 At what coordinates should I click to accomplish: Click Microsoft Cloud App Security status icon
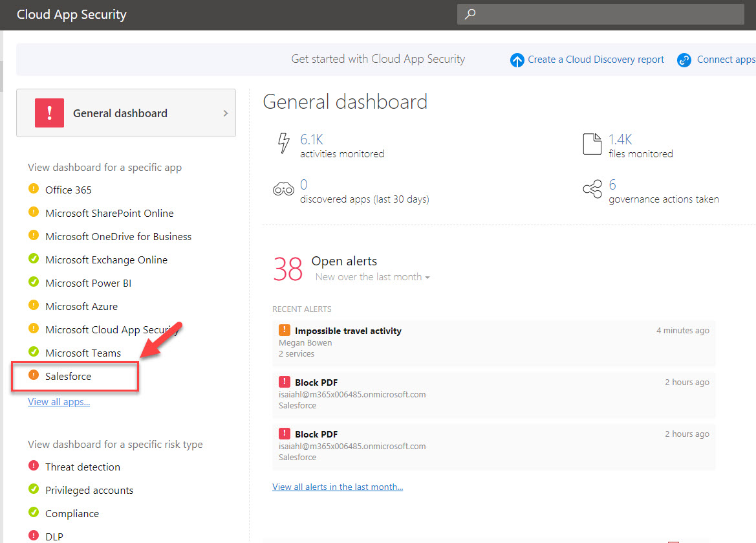point(33,328)
